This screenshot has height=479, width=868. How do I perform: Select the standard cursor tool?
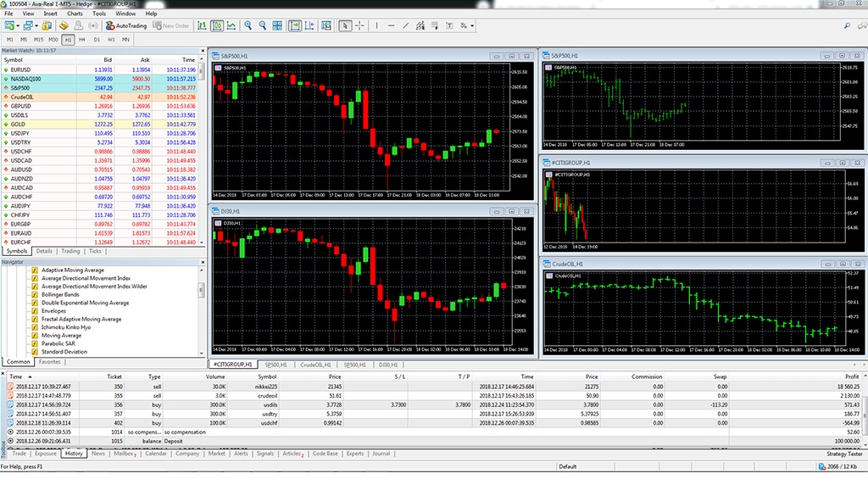point(345,25)
